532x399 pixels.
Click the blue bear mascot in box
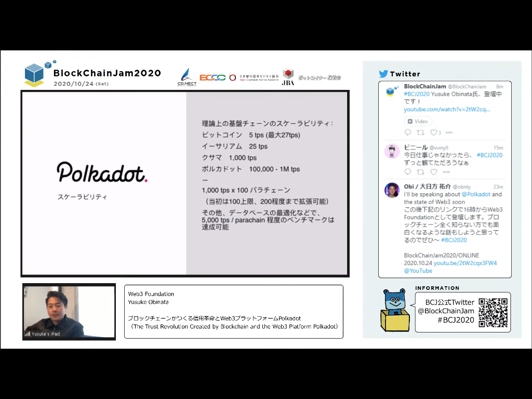click(x=395, y=310)
